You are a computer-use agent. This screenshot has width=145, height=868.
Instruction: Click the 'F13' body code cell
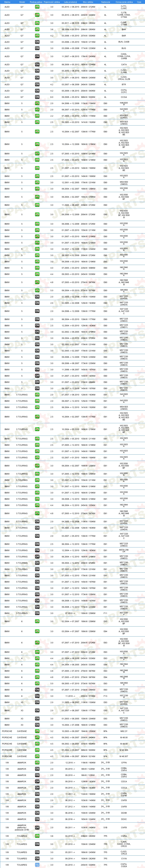106,696
